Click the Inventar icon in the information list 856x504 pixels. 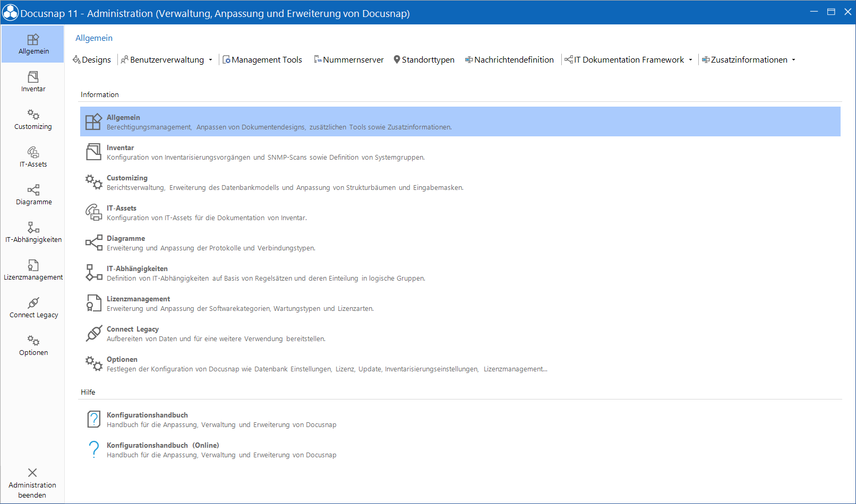(93, 152)
